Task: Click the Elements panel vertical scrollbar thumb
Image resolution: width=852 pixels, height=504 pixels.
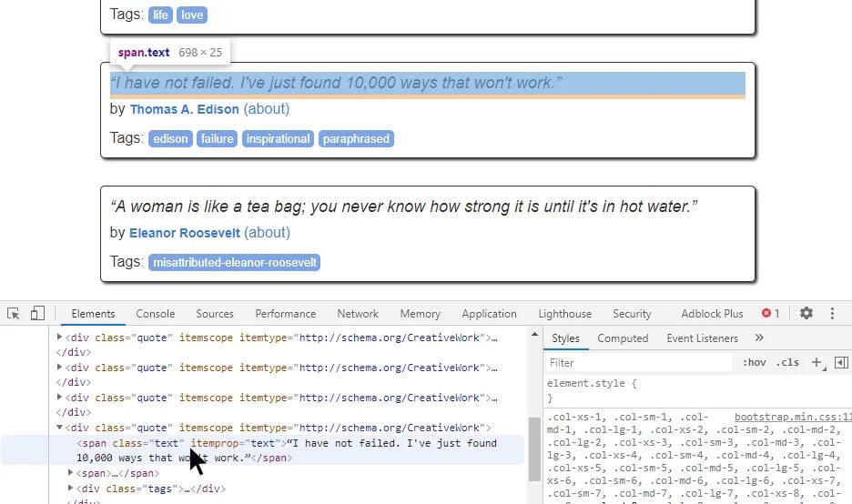Action: click(x=534, y=449)
